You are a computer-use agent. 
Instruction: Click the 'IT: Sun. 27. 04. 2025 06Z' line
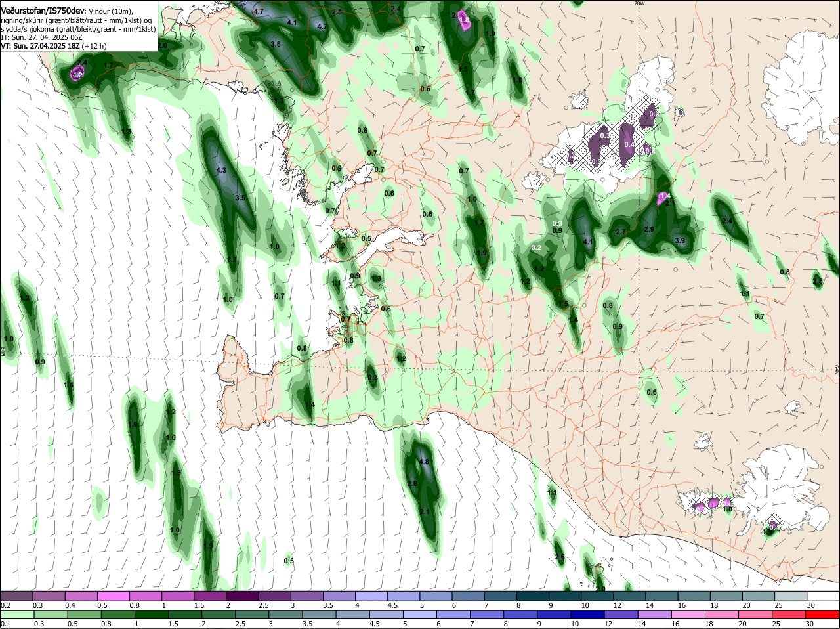point(40,37)
